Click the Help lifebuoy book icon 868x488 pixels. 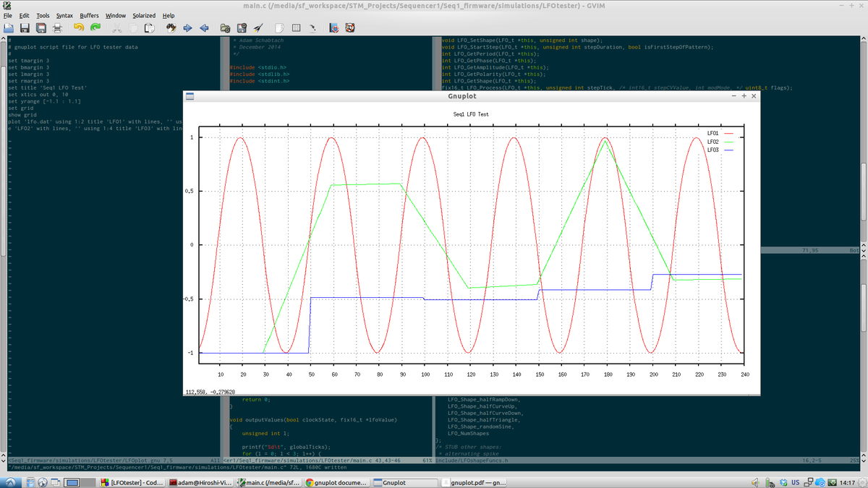pyautogui.click(x=333, y=28)
